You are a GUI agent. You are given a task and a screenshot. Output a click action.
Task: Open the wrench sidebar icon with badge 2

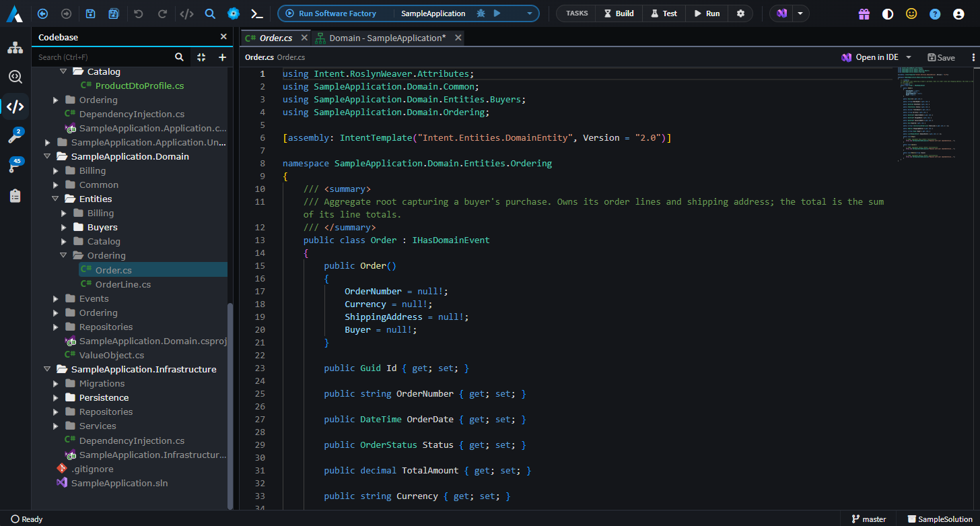(15, 136)
